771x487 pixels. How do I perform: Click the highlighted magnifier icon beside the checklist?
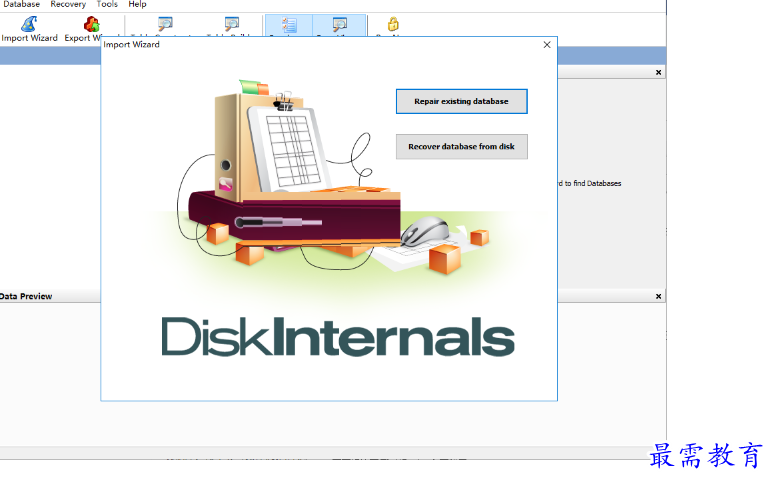click(339, 24)
